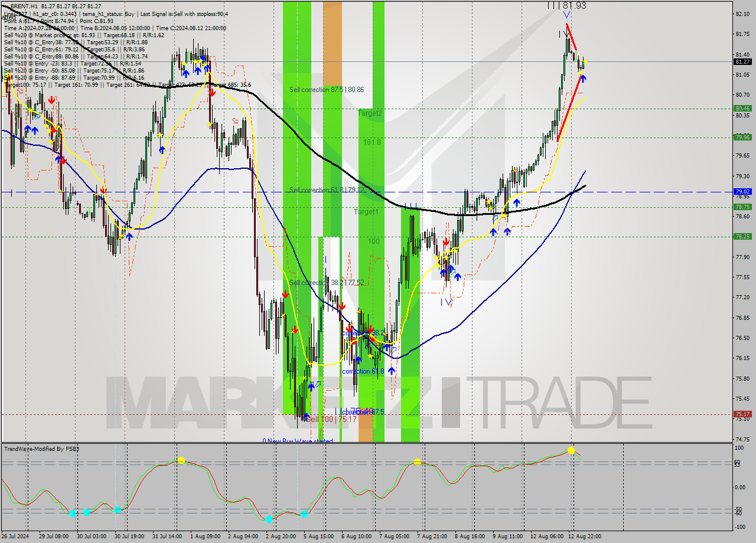Click the 'Sell 100 | 75.17' label
Viewport: 756px width, 543px height.
tap(333, 419)
